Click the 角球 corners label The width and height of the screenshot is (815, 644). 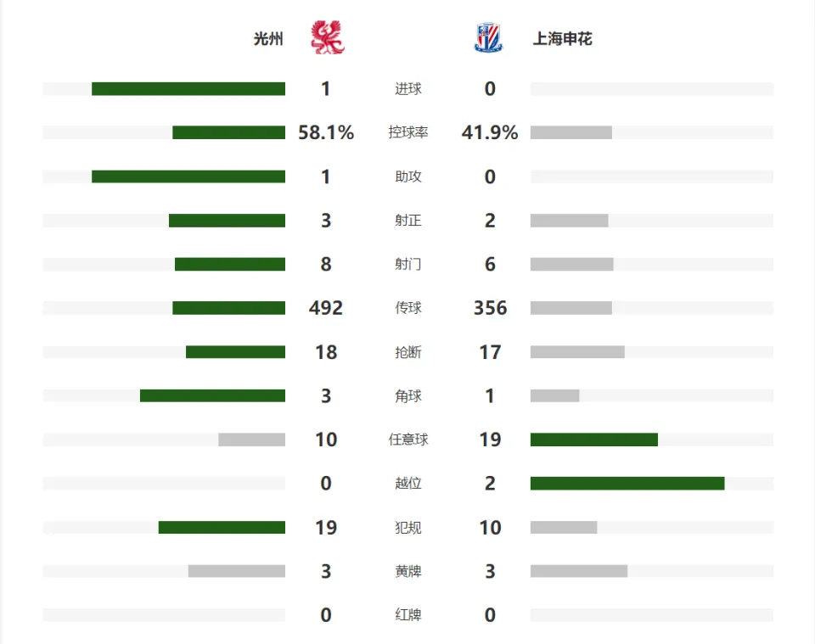pos(408,395)
